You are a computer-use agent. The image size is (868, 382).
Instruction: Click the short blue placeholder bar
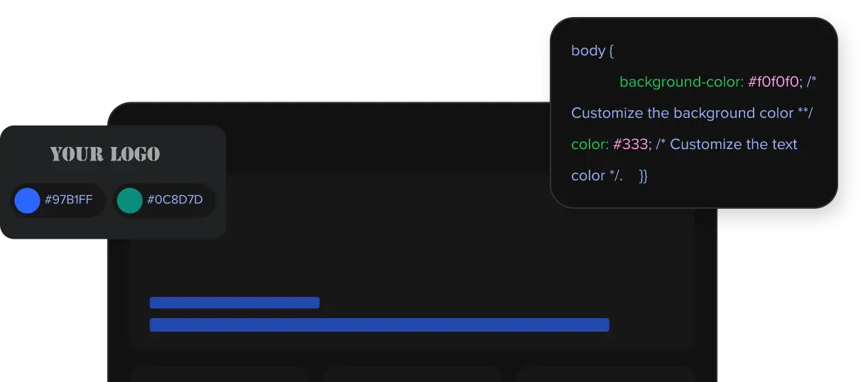234,303
